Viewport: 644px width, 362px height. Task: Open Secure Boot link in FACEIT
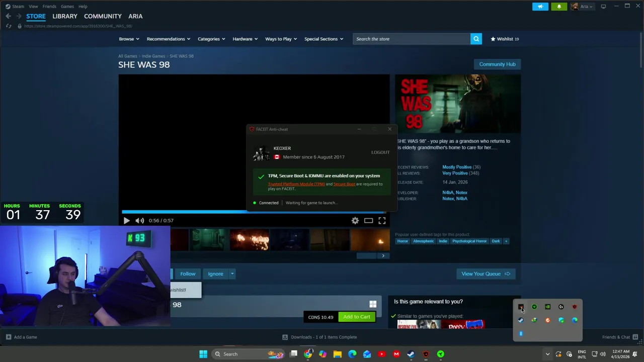(x=344, y=184)
